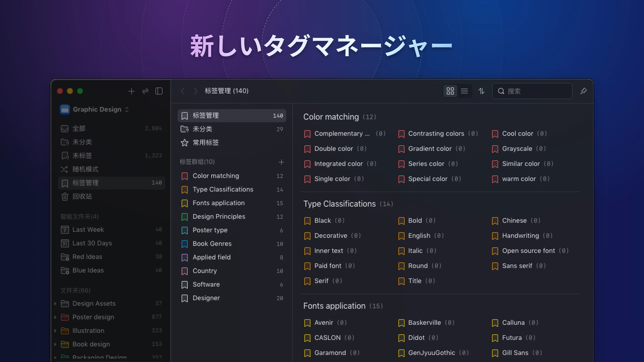Click the Open source font tag
Image resolution: width=644 pixels, height=362 pixels.
530,251
